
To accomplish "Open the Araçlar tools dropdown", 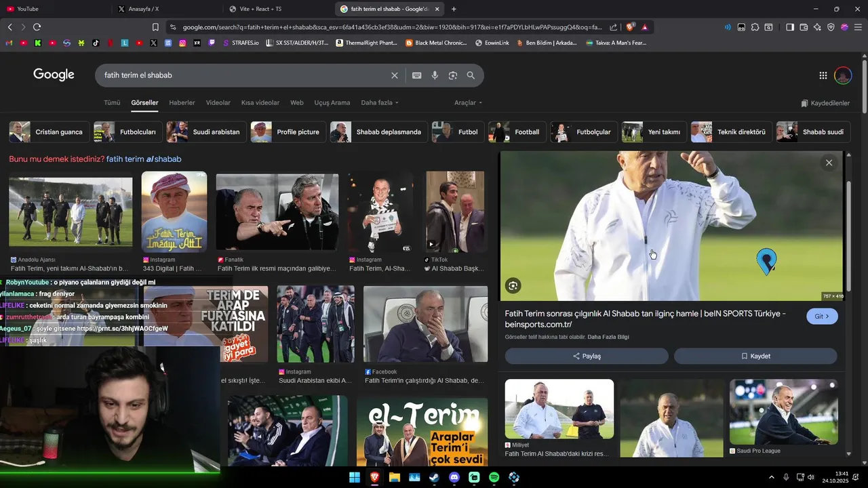I will (x=468, y=103).
